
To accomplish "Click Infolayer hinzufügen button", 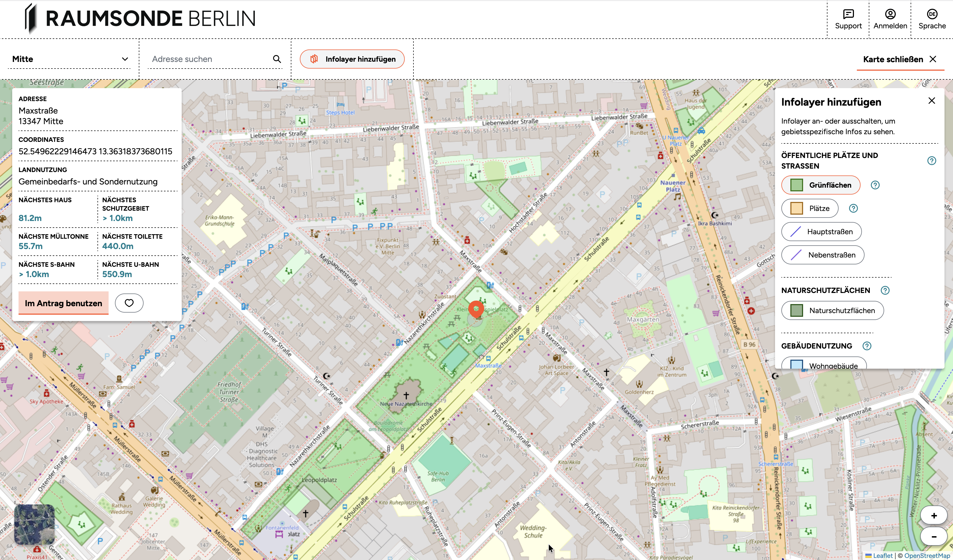I will click(352, 59).
